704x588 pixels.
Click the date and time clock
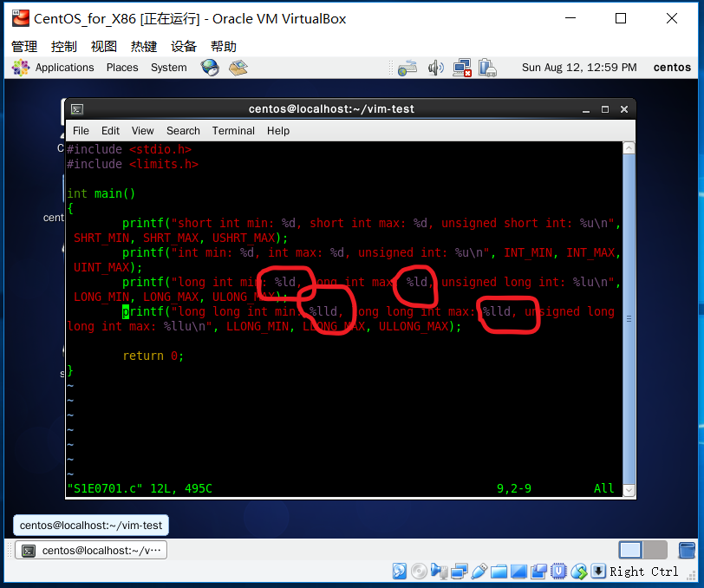[579, 68]
